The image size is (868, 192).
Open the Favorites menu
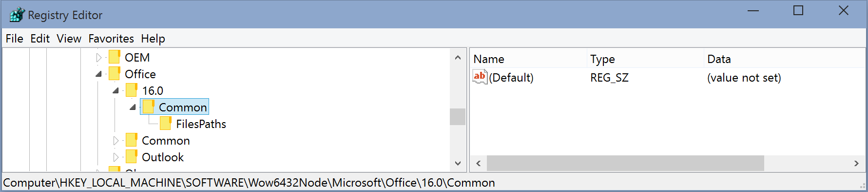[111, 39]
